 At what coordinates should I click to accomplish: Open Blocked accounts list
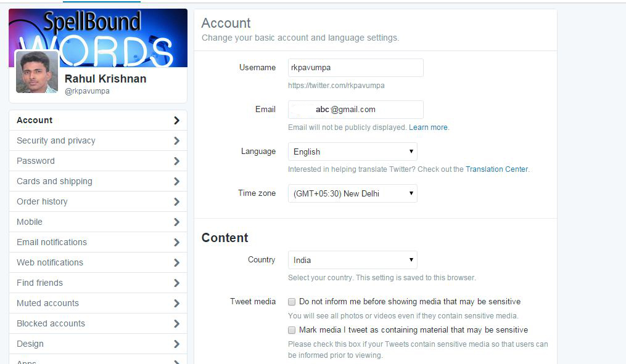[98, 324]
